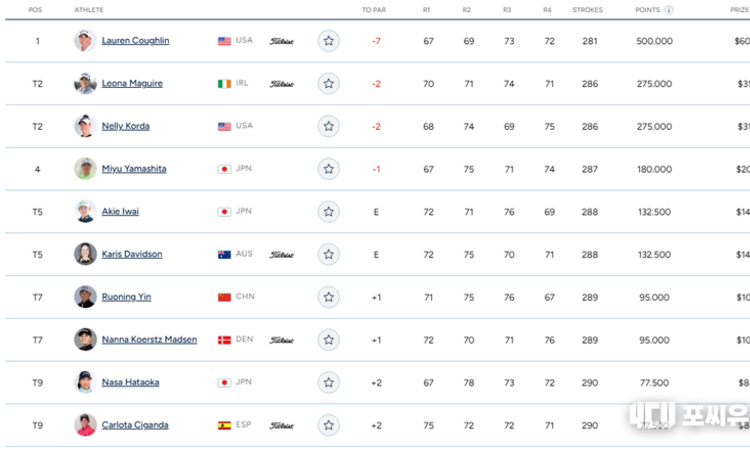The image size is (750, 450).
Task: Open Akie Iwai's profile link
Action: pyautogui.click(x=120, y=212)
